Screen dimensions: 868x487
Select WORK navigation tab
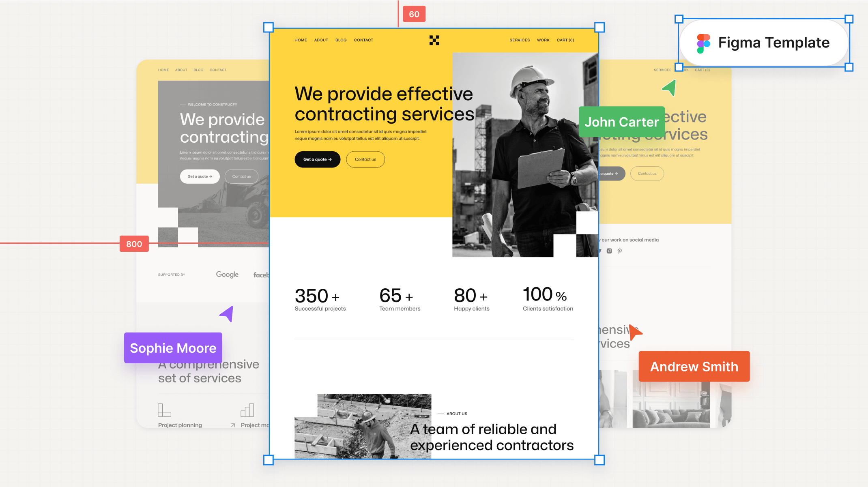point(543,40)
